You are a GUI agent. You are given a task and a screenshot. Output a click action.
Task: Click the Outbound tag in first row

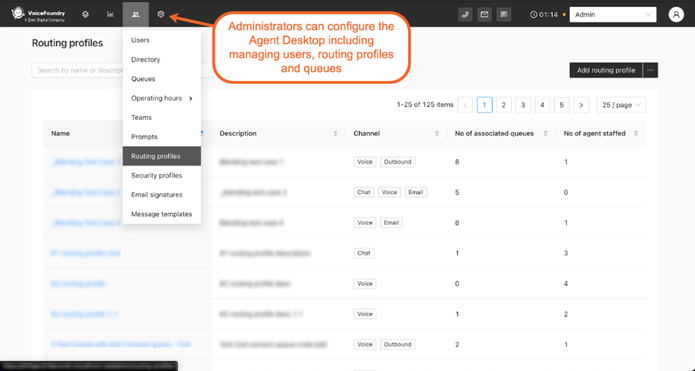pyautogui.click(x=398, y=162)
